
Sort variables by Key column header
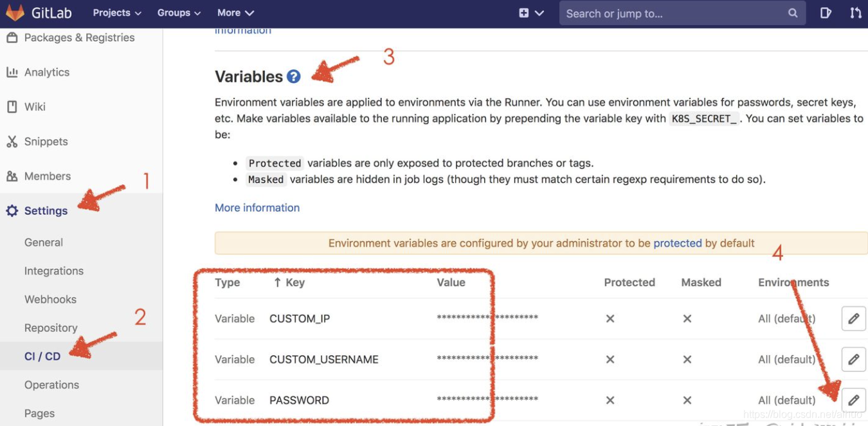289,282
